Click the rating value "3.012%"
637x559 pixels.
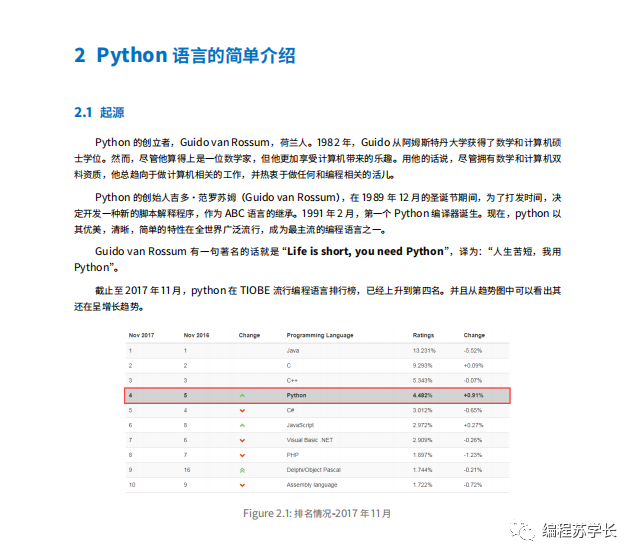point(422,410)
